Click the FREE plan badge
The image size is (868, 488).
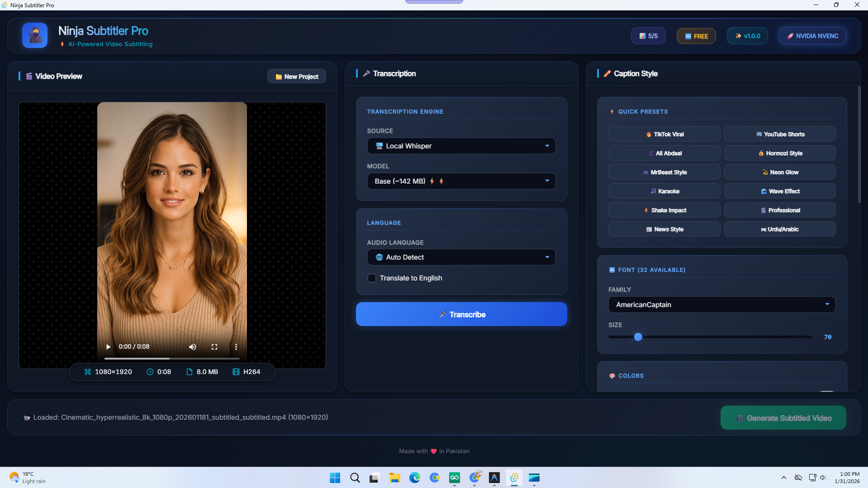click(696, 36)
